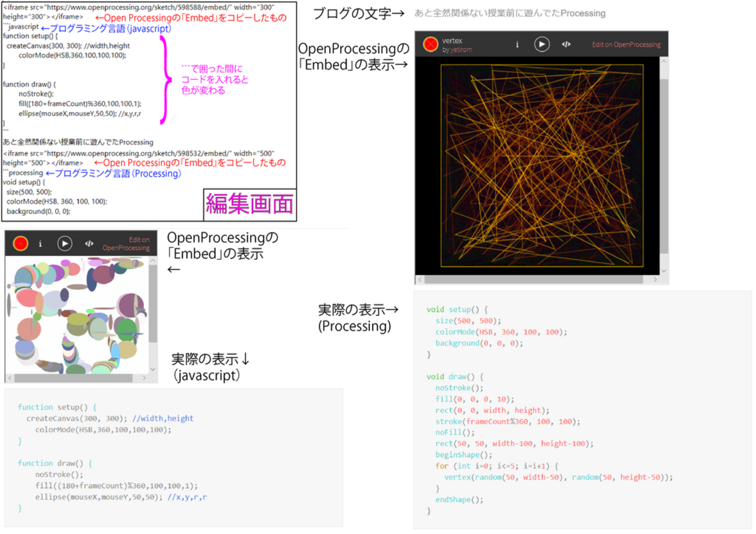Open "Edit on OpenProcessing" in the vertex embed
This screenshot has height=534, width=756.
coord(626,44)
